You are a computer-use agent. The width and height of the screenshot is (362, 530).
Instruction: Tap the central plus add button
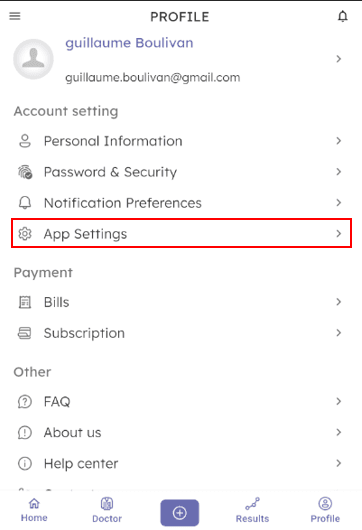tap(179, 513)
